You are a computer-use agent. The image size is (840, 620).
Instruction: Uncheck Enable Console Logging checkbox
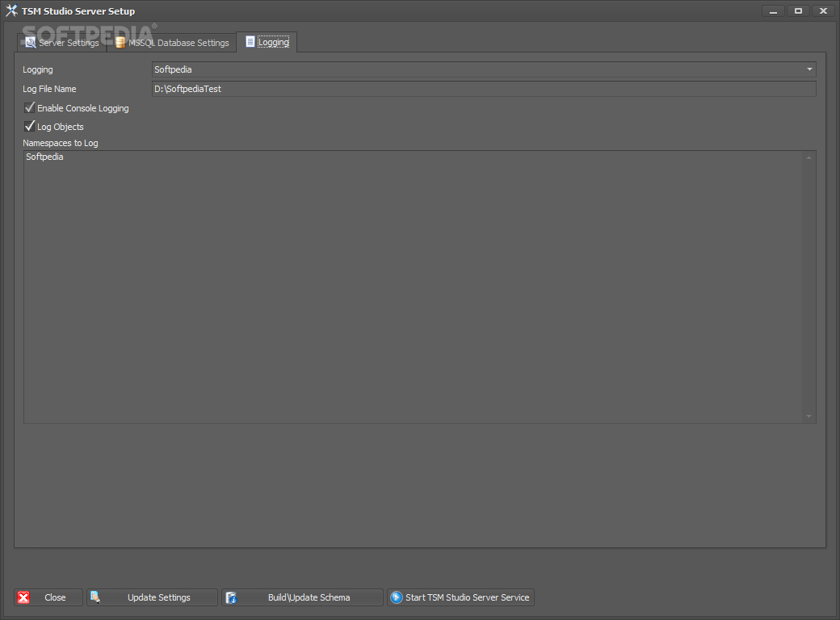29,108
